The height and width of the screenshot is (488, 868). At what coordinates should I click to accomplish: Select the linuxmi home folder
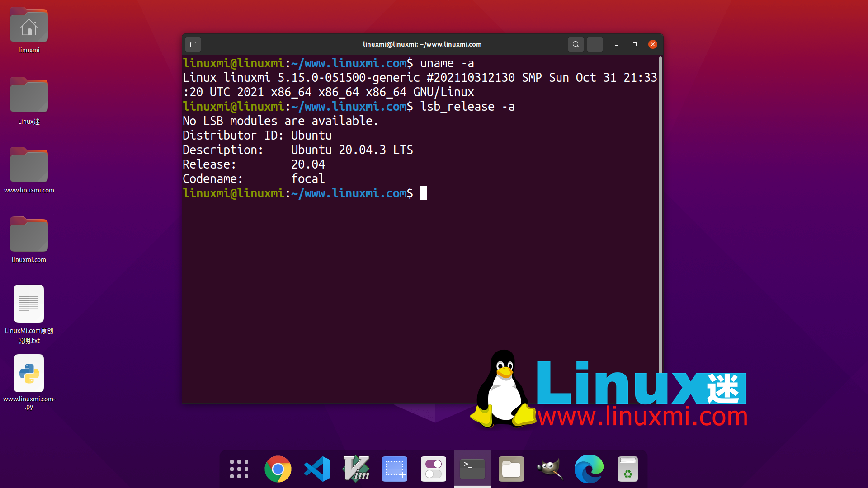(x=29, y=27)
